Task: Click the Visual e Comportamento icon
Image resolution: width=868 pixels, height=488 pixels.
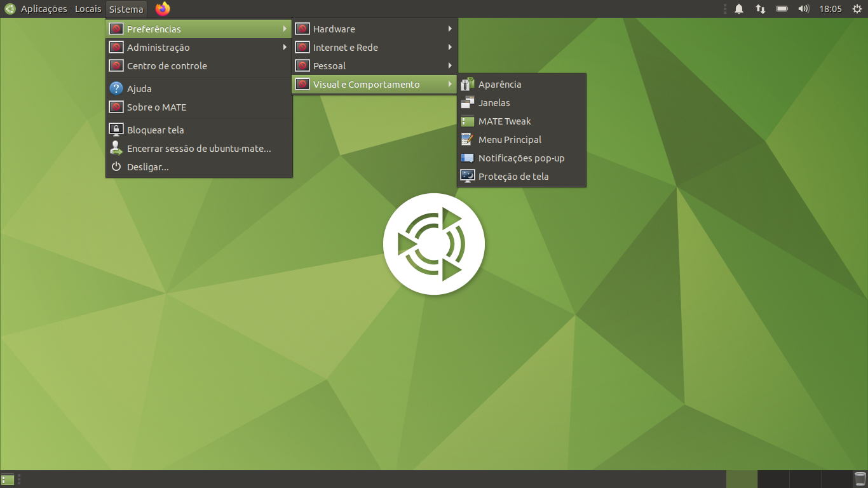Action: pos(302,85)
